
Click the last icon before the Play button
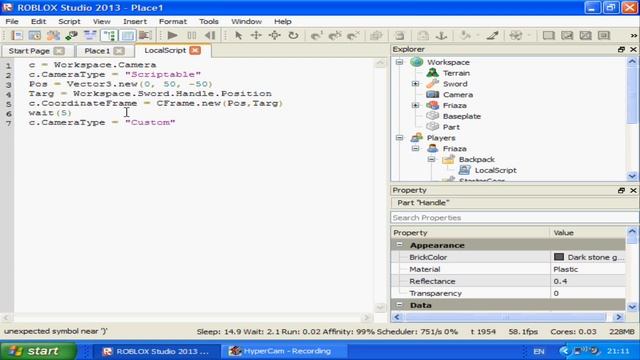145,36
